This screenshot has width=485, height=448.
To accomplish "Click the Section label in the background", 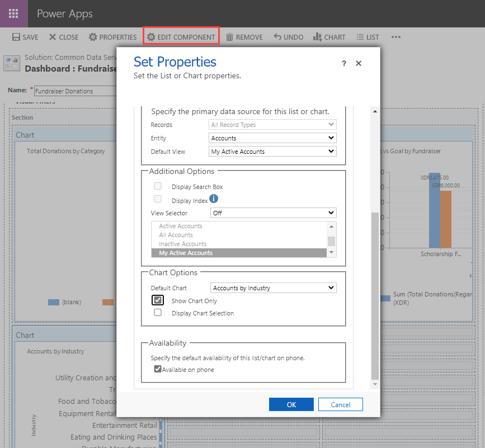I will click(x=22, y=117).
